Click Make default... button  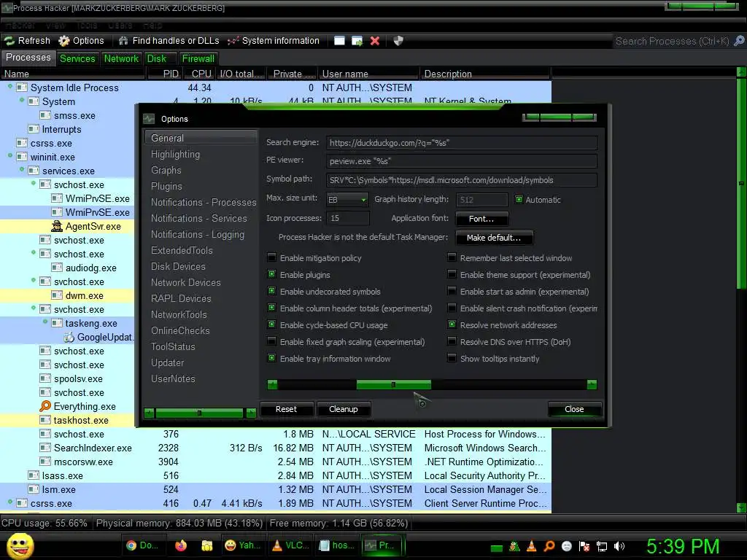pyautogui.click(x=494, y=237)
